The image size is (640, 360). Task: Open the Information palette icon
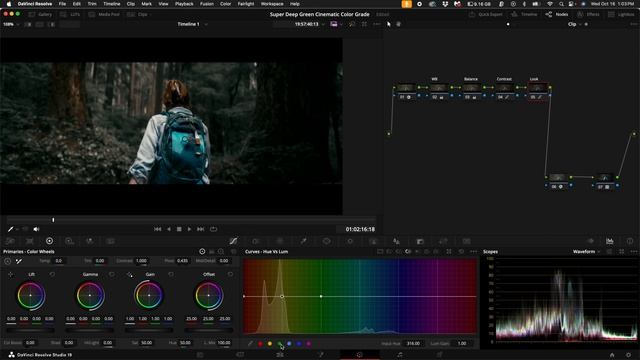(629, 241)
